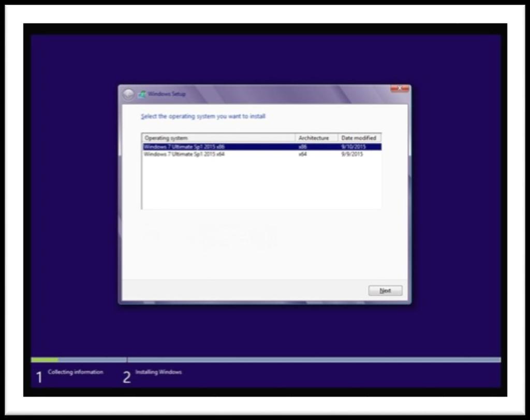
Task: Go back using the round back arrow
Action: pyautogui.click(x=128, y=94)
